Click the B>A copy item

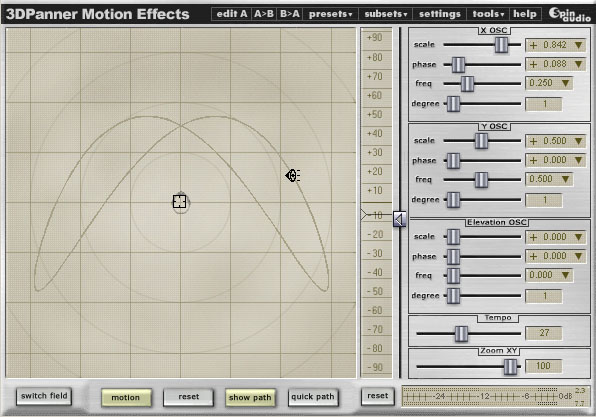point(290,14)
